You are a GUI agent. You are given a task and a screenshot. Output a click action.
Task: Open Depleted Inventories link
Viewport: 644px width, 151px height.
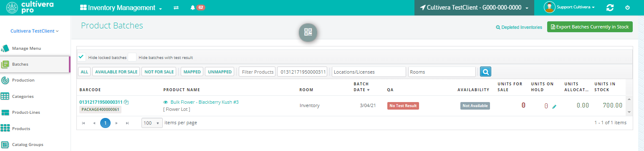tap(519, 27)
